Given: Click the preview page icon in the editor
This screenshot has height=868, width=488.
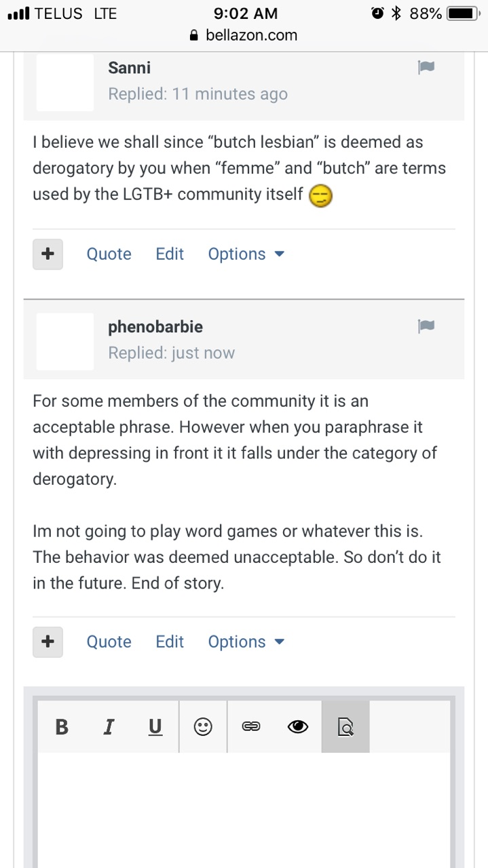Looking at the screenshot, I should 345,727.
